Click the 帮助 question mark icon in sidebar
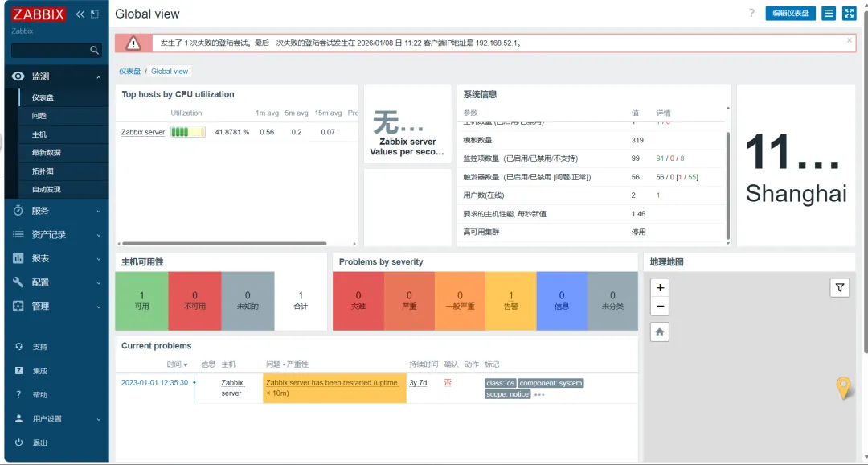868x465 pixels. (x=18, y=395)
